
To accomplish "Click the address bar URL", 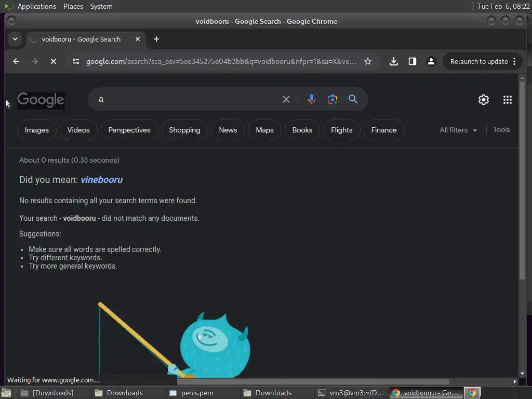I will [221, 61].
